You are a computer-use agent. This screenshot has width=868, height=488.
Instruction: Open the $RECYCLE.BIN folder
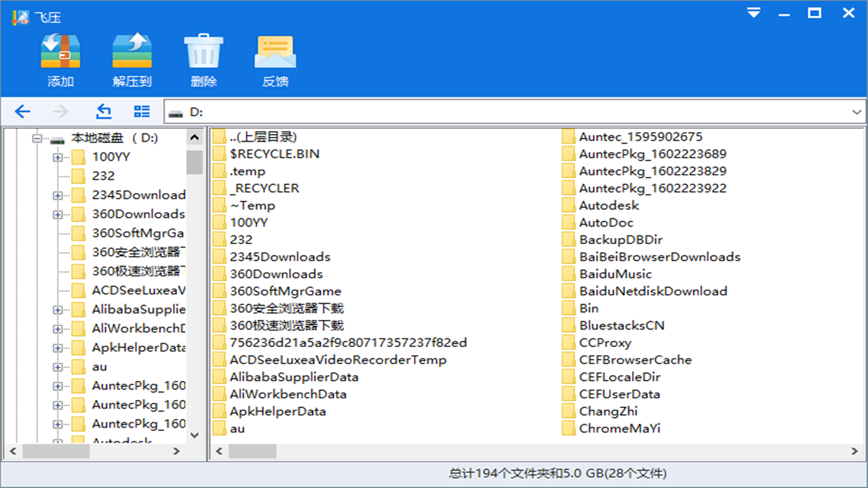pos(275,154)
